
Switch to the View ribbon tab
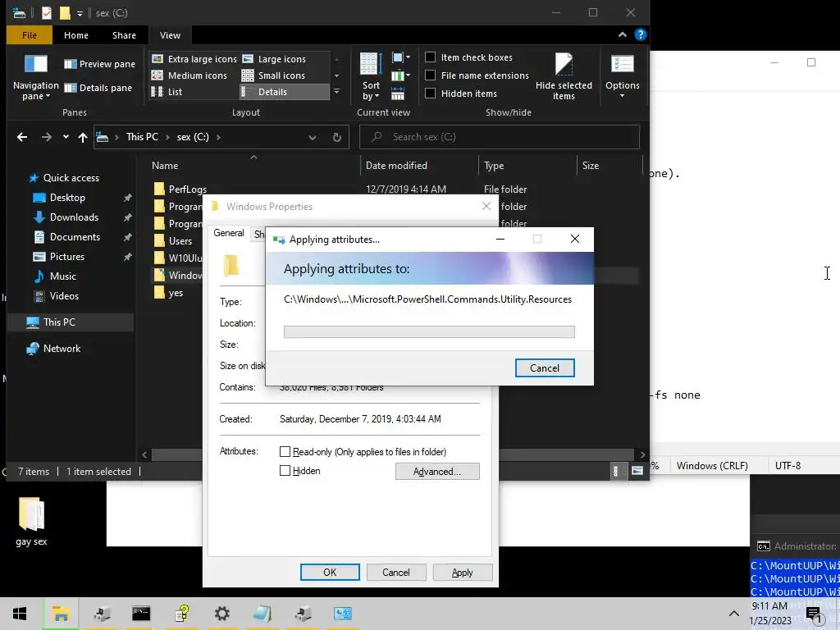point(170,35)
